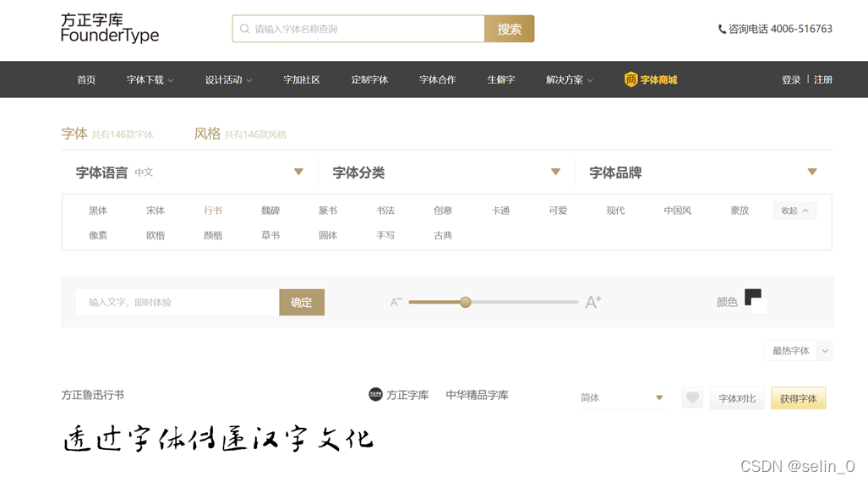Image resolution: width=868 pixels, height=482 pixels.
Task: Click the 方正字库 round brand icon
Action: click(375, 394)
